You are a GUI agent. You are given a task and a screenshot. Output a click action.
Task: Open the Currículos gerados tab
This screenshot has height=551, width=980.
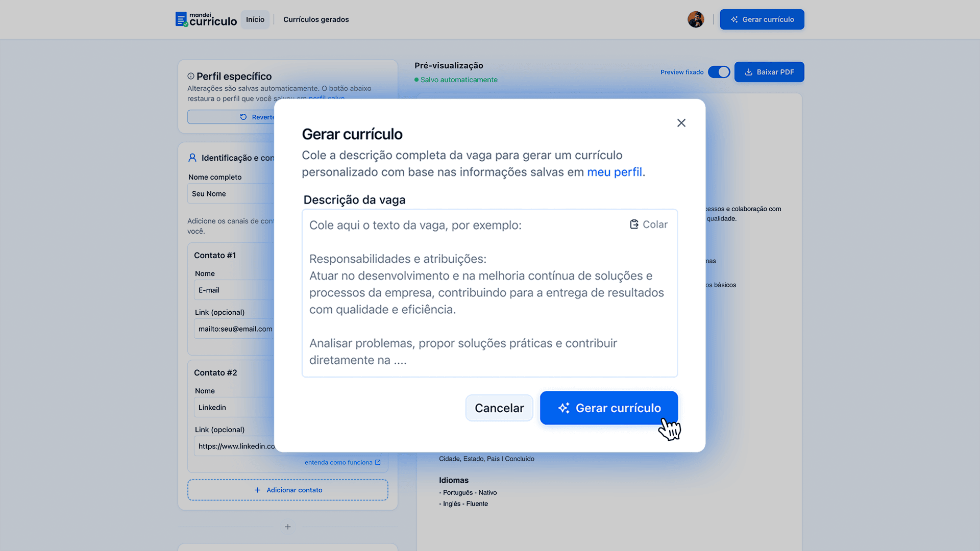coord(316,19)
